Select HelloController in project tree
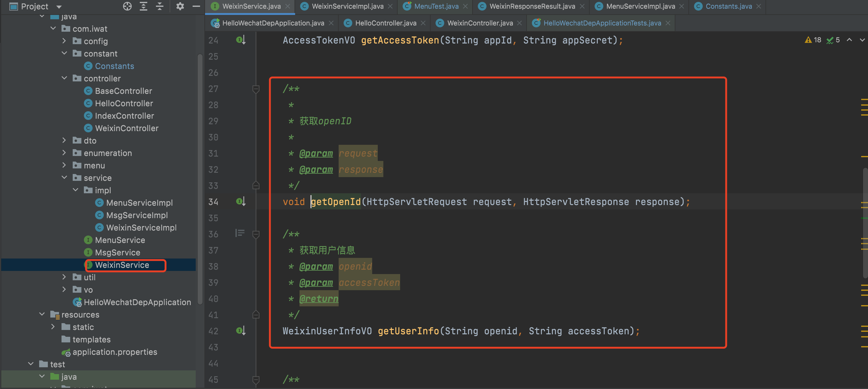The width and height of the screenshot is (868, 389). (x=118, y=103)
